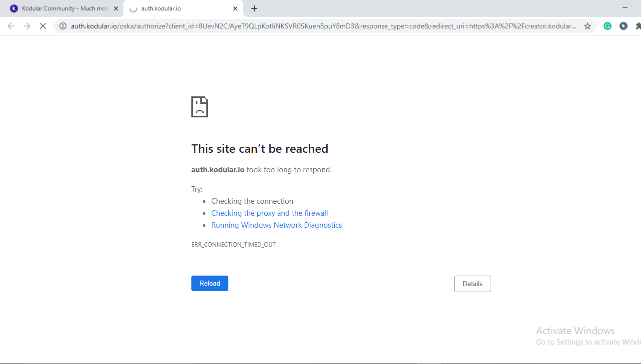
Task: Close the Kodular Community tab
Action: point(116,8)
